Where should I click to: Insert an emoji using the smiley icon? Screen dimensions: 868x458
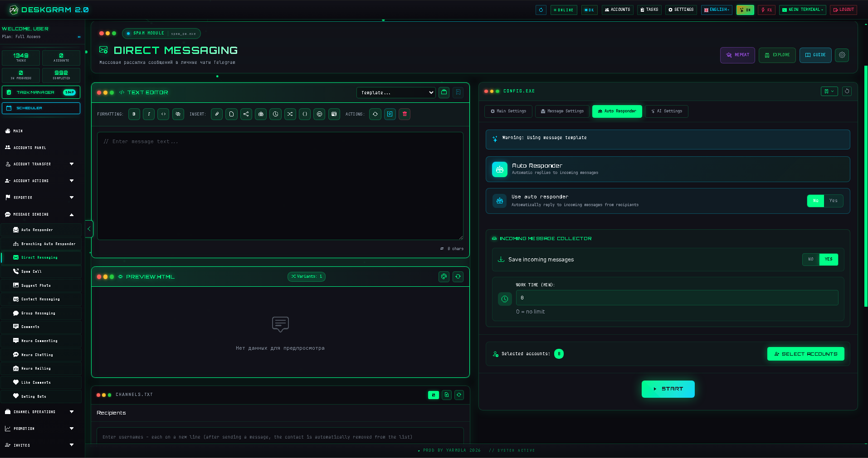click(320, 114)
